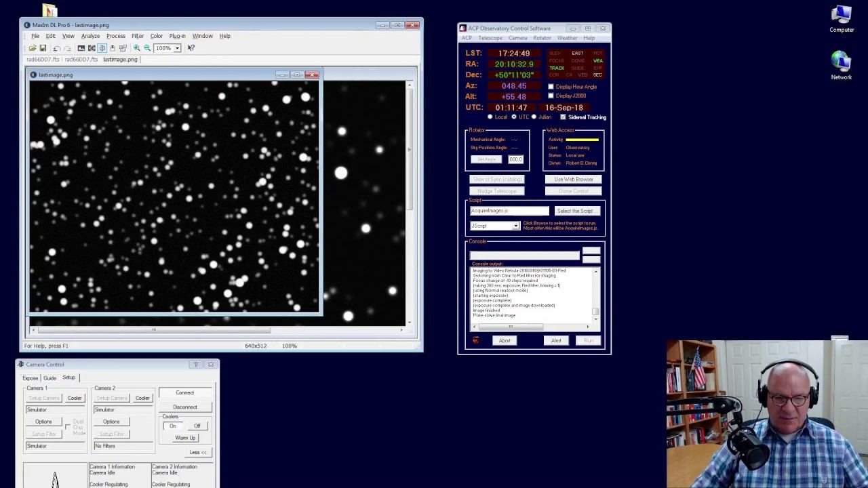The height and width of the screenshot is (488, 868).
Task: Open the Camera Control toolbar icon
Action: (x=113, y=48)
